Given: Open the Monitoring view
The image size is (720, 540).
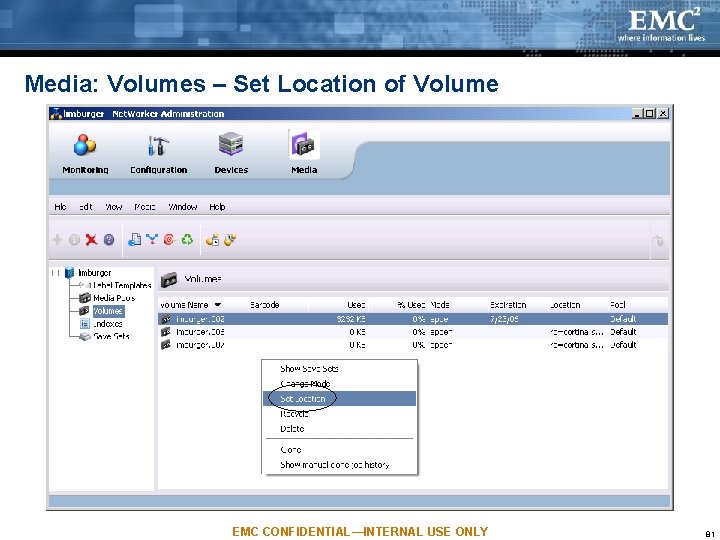Looking at the screenshot, I should click(x=85, y=154).
